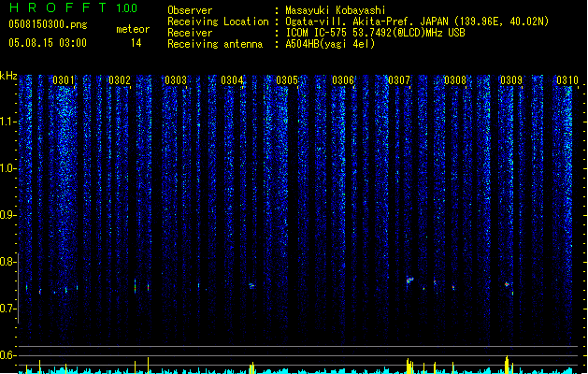Click the 0304 time marker
This screenshot has width=588, height=374.
(x=232, y=80)
